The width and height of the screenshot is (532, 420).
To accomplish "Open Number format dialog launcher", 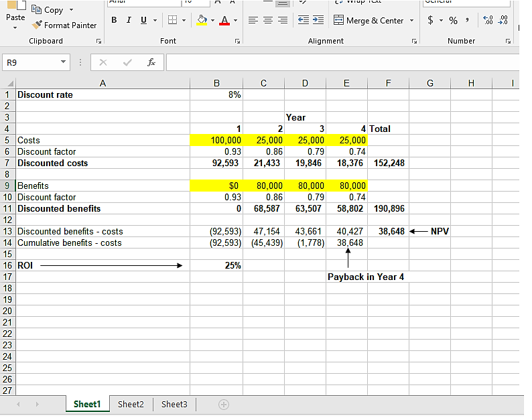I will (x=508, y=41).
